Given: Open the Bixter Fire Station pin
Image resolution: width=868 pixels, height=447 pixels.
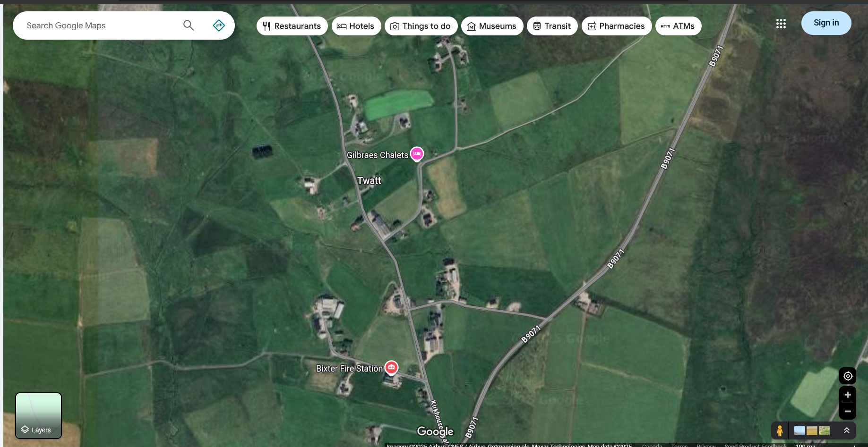Looking at the screenshot, I should 391,368.
